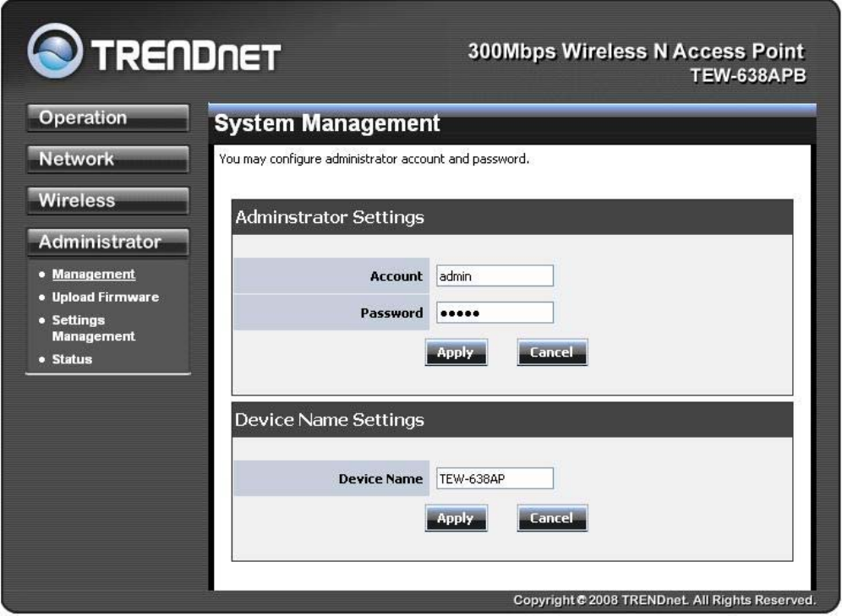Focus the Account input field
This screenshot has height=616, width=842.
click(x=495, y=275)
